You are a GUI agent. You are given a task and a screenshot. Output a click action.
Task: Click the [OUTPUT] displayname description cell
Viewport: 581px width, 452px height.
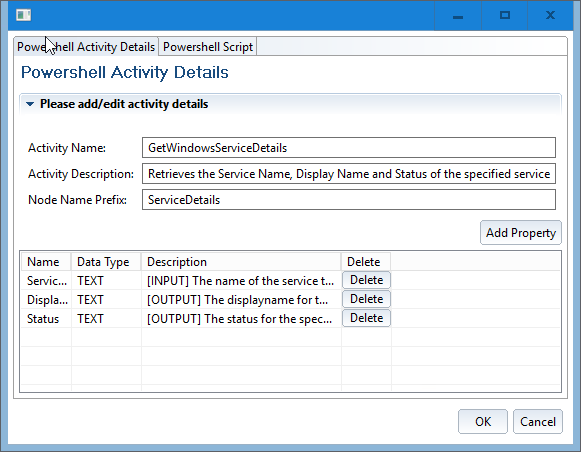pos(241,300)
